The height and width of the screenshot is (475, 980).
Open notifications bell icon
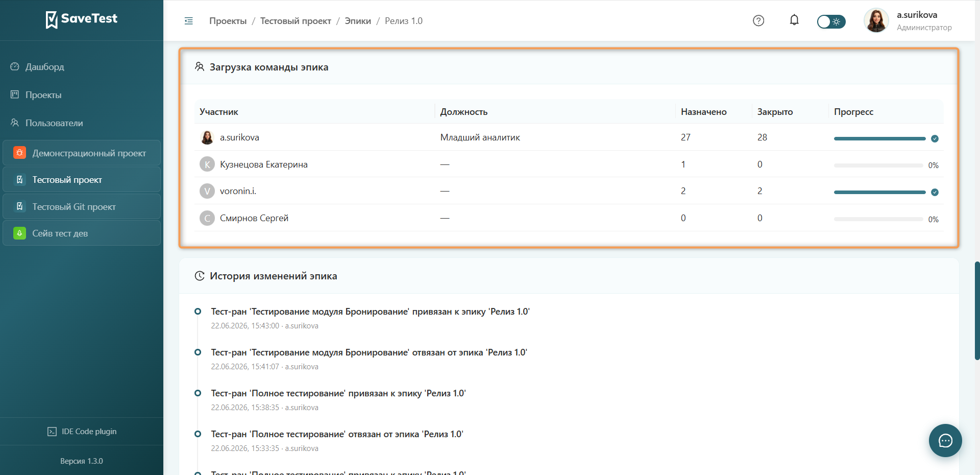(x=794, y=20)
